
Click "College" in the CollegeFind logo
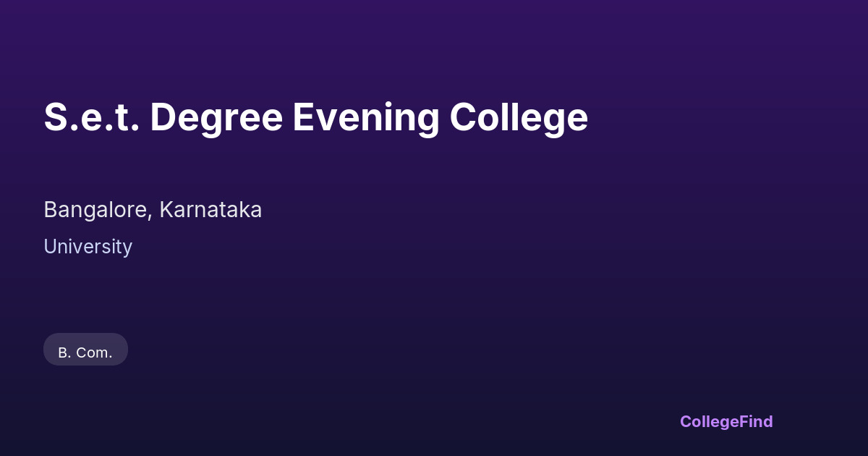pos(710,421)
